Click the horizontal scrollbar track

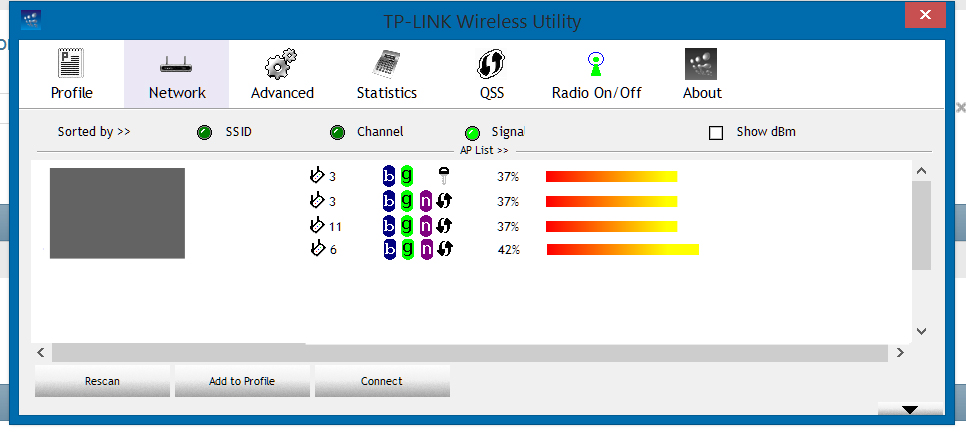pos(469,353)
